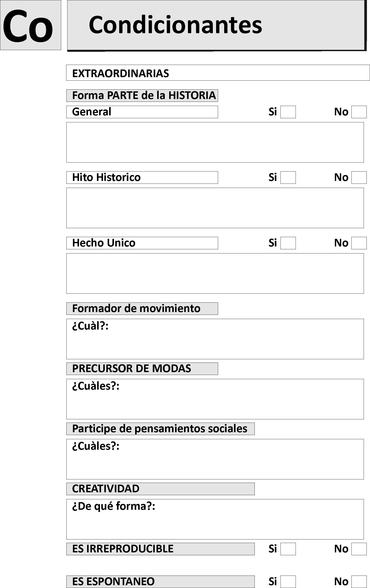Image resolution: width=370 pixels, height=588 pixels.
Task: Check Si box for ES ESPONTANEO
Action: pos(288,582)
